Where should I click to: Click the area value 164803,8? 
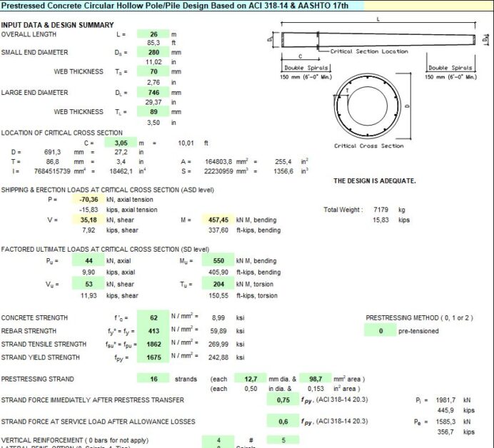coord(218,161)
